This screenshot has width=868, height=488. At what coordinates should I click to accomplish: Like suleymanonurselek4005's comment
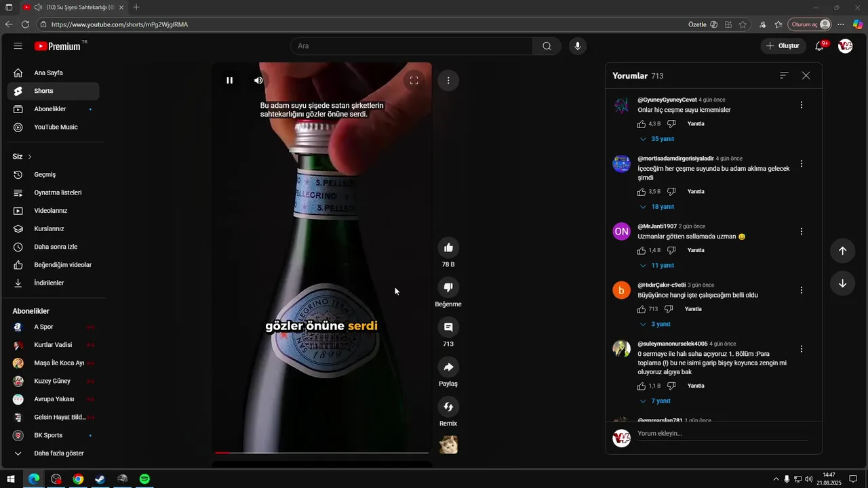pyautogui.click(x=642, y=386)
